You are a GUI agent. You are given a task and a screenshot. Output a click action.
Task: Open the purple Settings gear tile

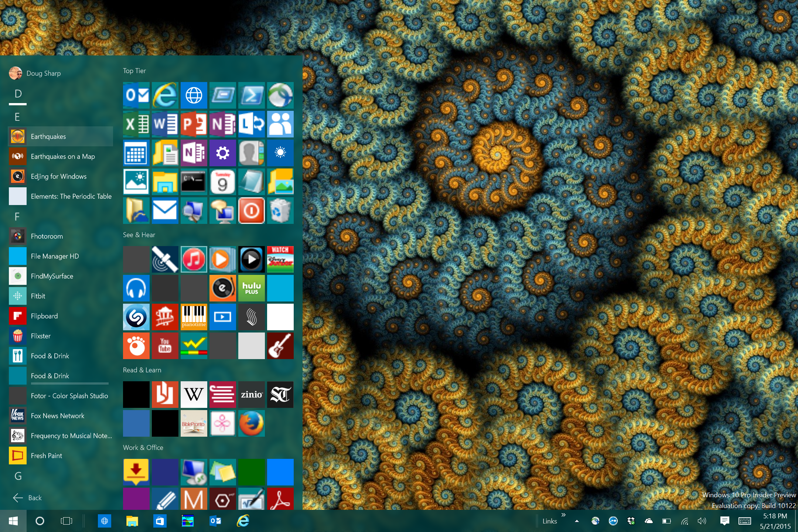(x=223, y=153)
